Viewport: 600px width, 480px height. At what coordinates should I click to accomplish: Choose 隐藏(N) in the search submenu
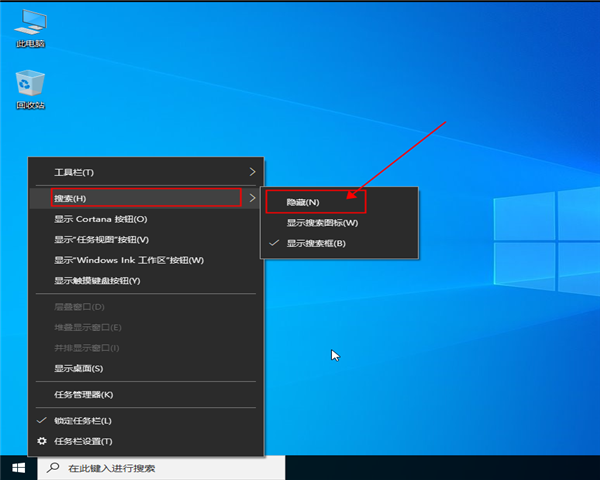coord(303,202)
